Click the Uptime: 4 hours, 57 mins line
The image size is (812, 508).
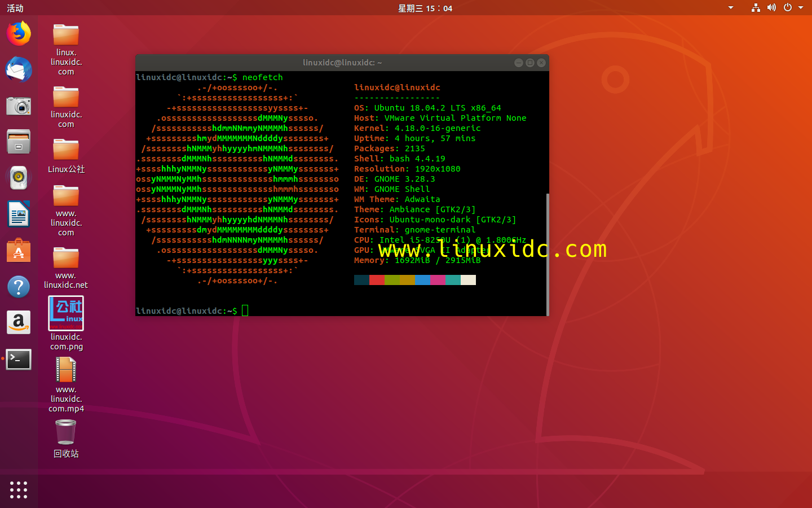[414, 138]
